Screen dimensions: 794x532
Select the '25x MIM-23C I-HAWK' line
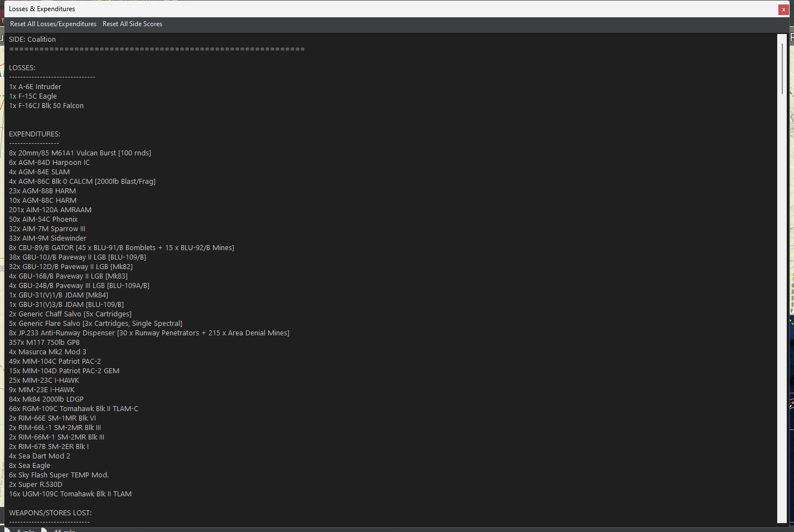(44, 380)
